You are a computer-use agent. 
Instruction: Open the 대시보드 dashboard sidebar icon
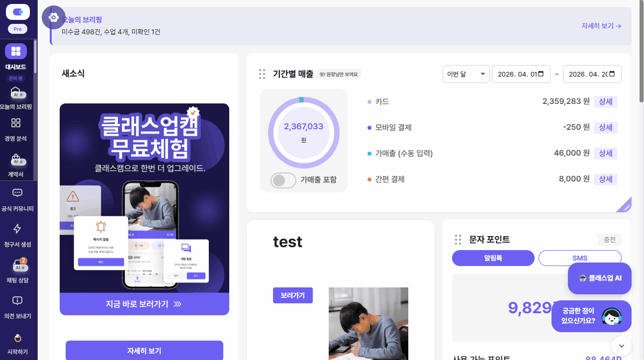tap(16, 51)
